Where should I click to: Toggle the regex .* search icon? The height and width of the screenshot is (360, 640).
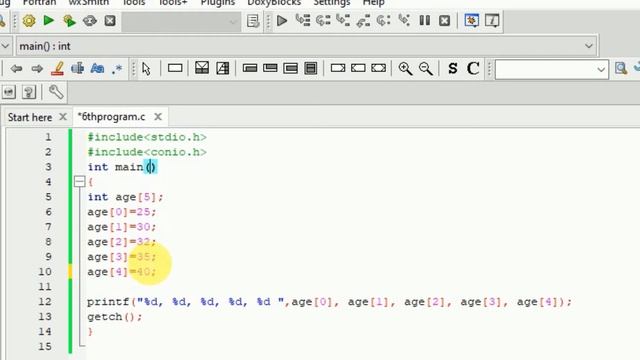[117, 69]
